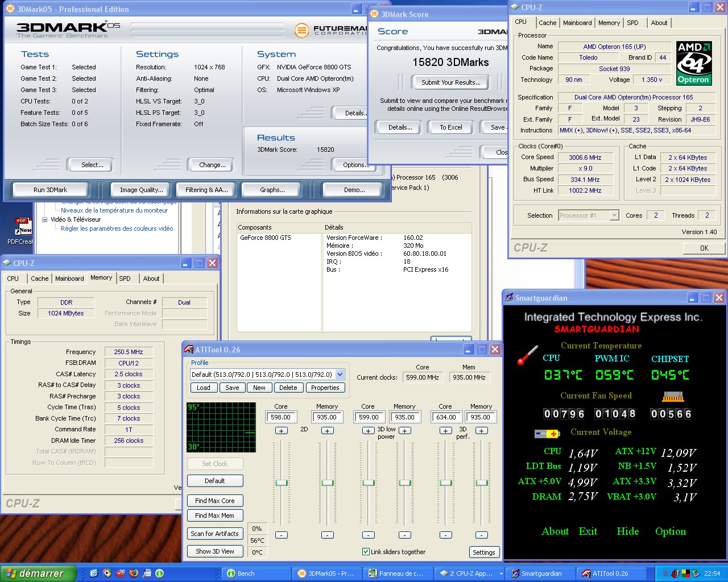Open profile Properties in ATITool
728x582 pixels.
click(x=325, y=388)
